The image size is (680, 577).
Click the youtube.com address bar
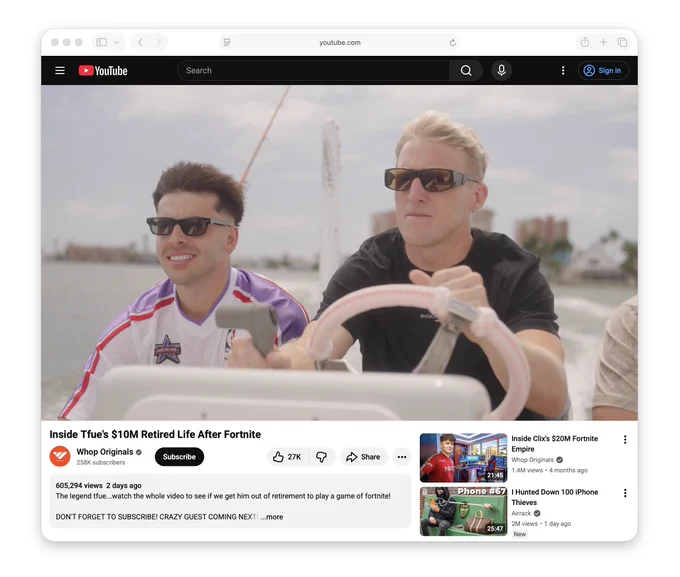click(x=340, y=42)
